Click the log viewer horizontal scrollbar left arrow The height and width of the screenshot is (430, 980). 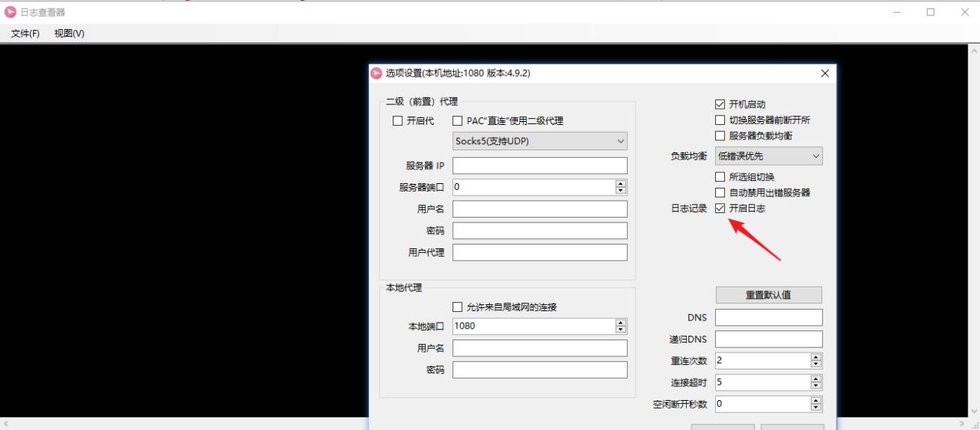(7, 423)
